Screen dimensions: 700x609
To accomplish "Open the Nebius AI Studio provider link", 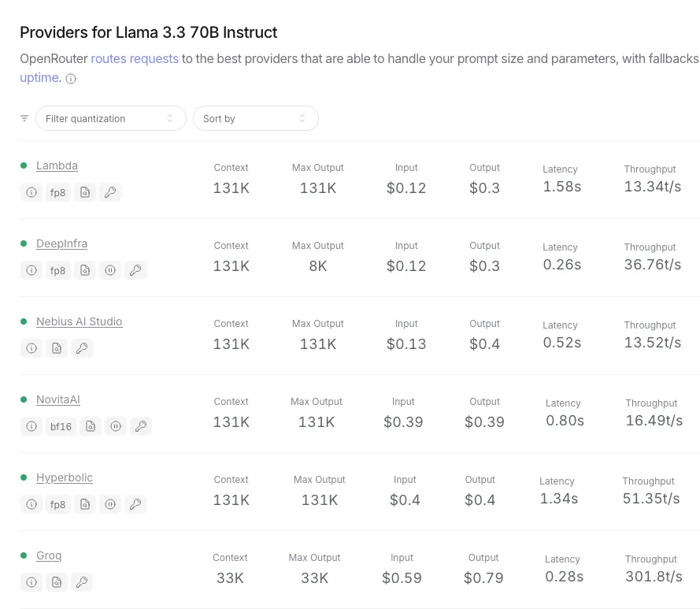I will coord(79,321).
